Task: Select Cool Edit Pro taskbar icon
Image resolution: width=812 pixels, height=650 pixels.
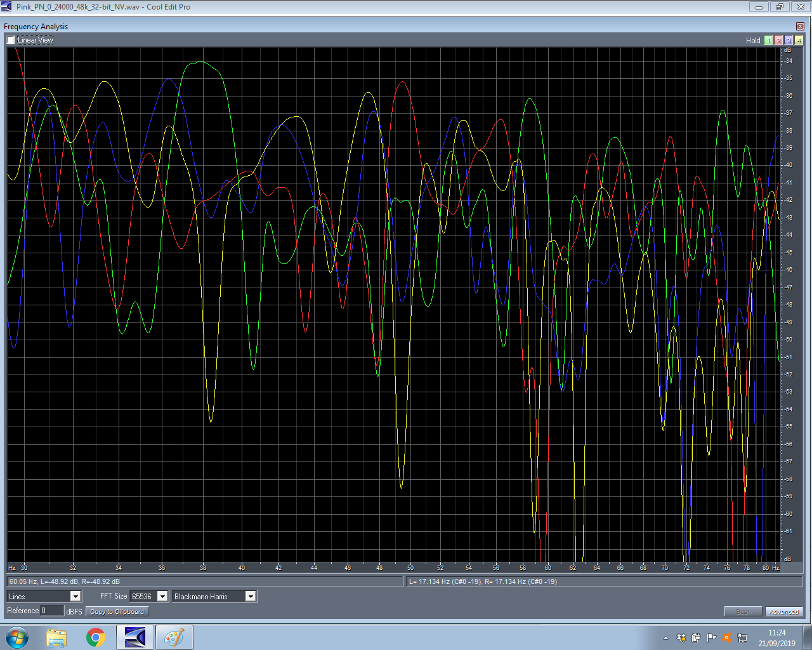Action: [x=135, y=637]
